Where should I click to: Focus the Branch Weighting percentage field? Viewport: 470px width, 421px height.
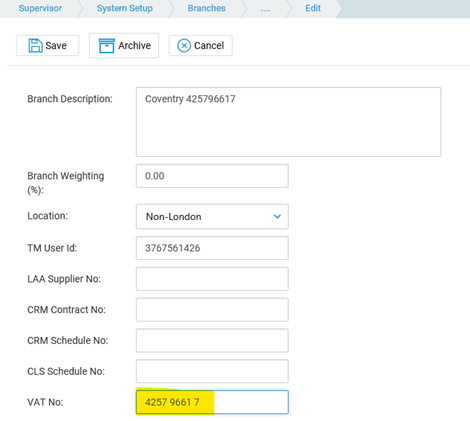(212, 176)
